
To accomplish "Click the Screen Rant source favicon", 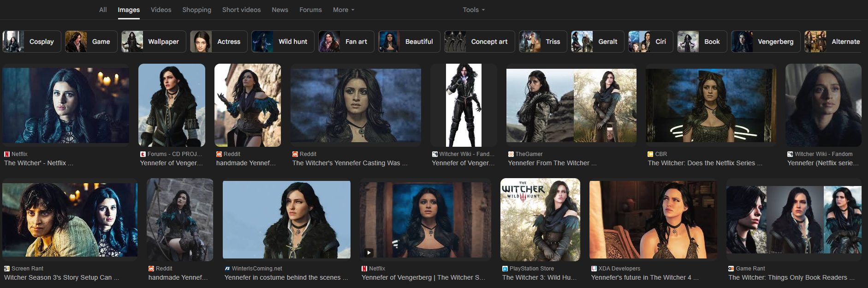I will (x=7, y=269).
